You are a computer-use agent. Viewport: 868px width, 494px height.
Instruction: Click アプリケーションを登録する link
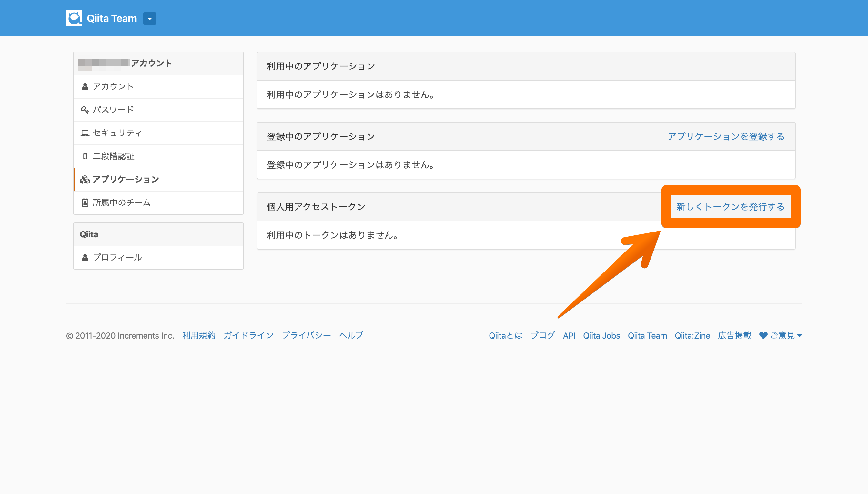[x=726, y=137]
